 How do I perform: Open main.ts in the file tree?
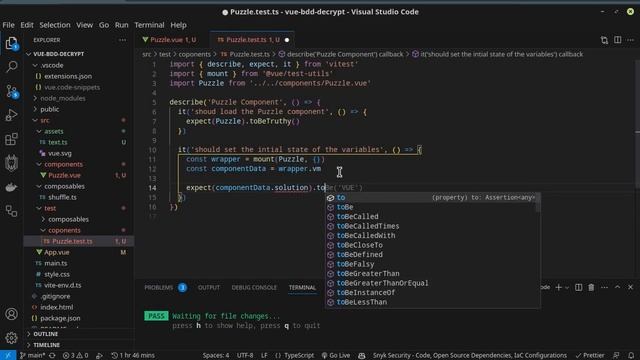pos(56,263)
